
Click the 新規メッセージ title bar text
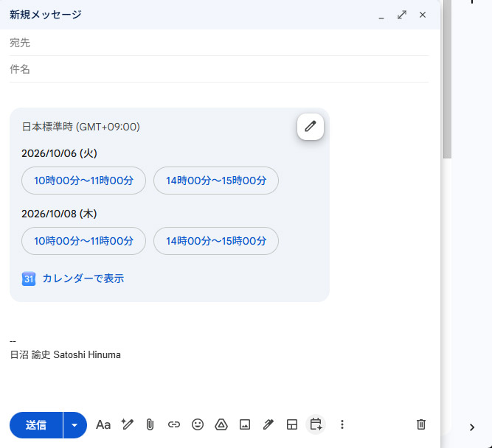[x=46, y=15]
